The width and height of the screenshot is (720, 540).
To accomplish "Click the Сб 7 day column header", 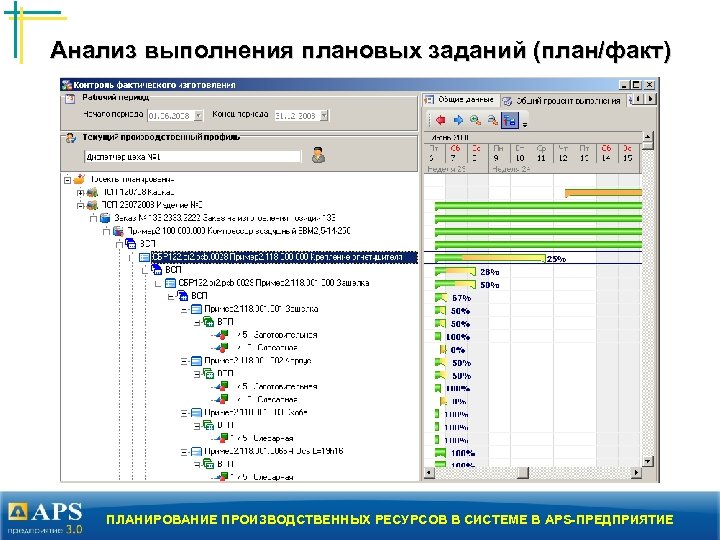I will coord(455,153).
